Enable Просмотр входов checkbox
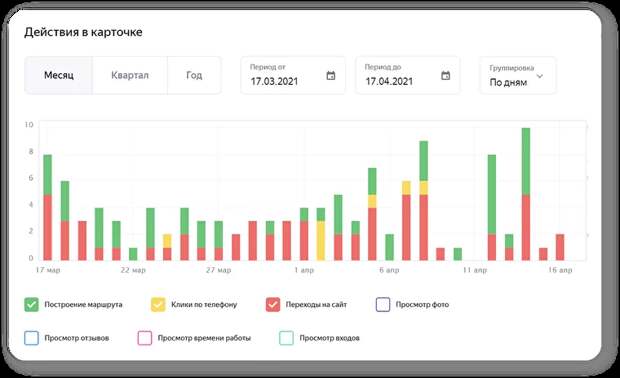Screen dimensions: 620x378 click(286, 338)
